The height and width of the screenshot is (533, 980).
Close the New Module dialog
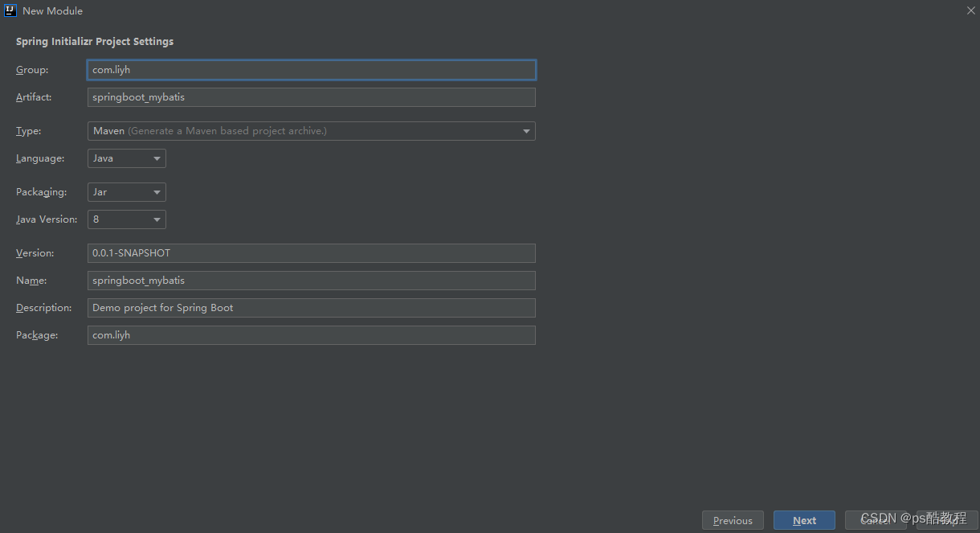(970, 10)
